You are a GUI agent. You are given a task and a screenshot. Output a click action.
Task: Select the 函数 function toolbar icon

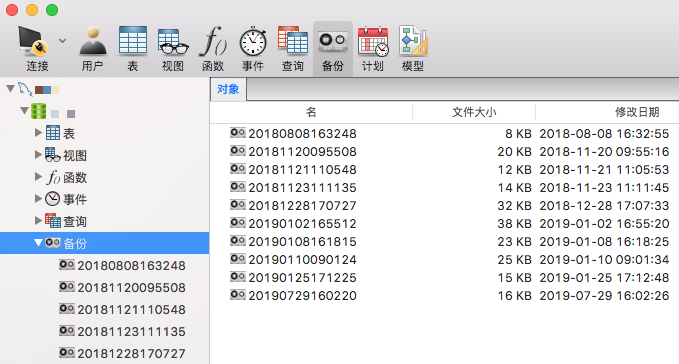pos(213,41)
